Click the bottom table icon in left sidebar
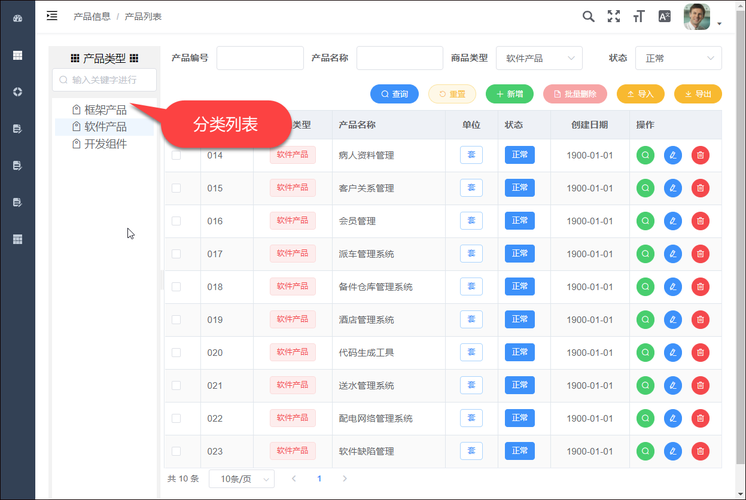The height and width of the screenshot is (500, 746). [x=18, y=239]
